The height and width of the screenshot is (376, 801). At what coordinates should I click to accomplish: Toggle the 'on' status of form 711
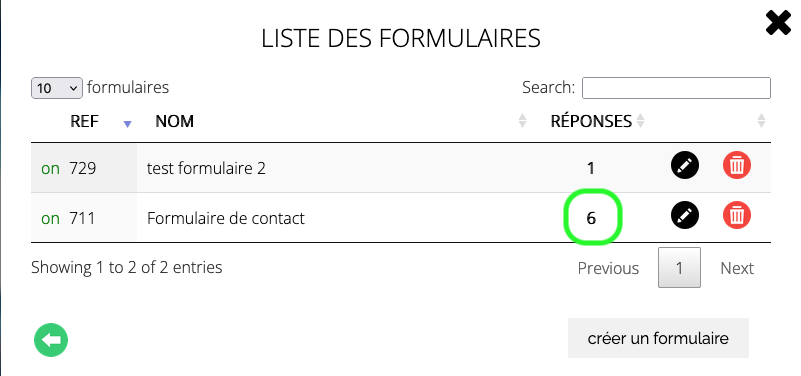point(50,218)
